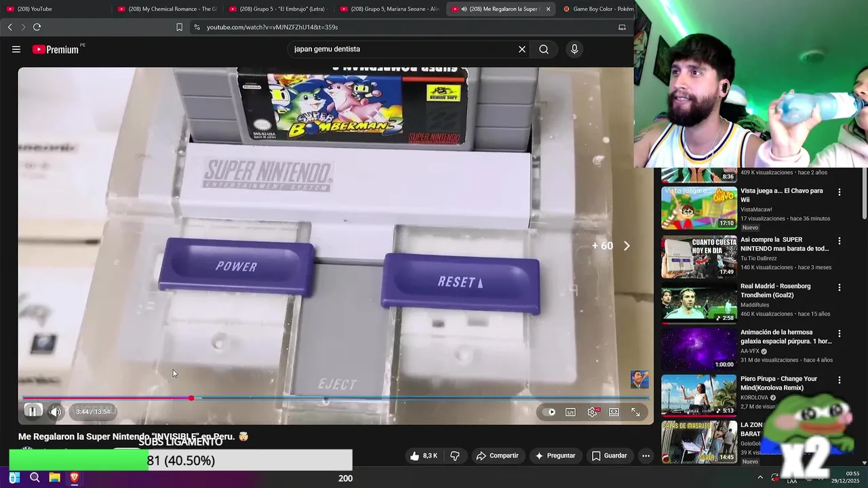
Task: Switch to theater mode view
Action: pos(614,412)
